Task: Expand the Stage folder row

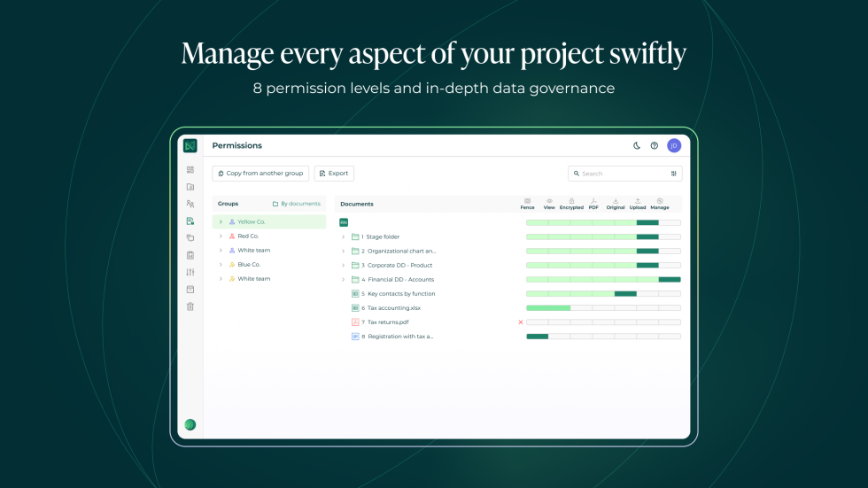Action: pos(343,237)
